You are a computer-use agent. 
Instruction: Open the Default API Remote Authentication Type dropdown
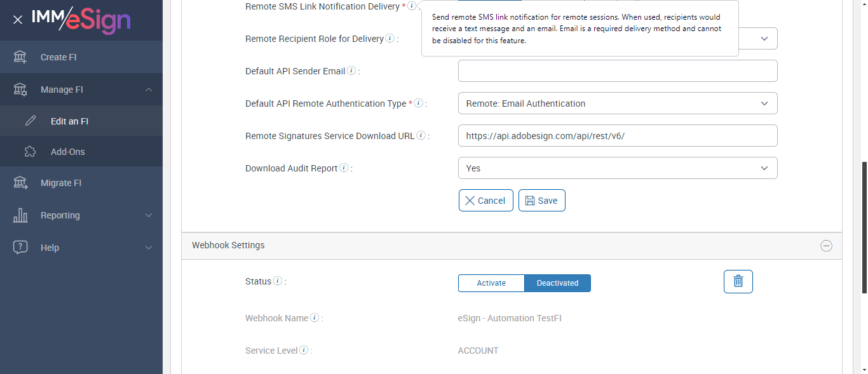[617, 104]
